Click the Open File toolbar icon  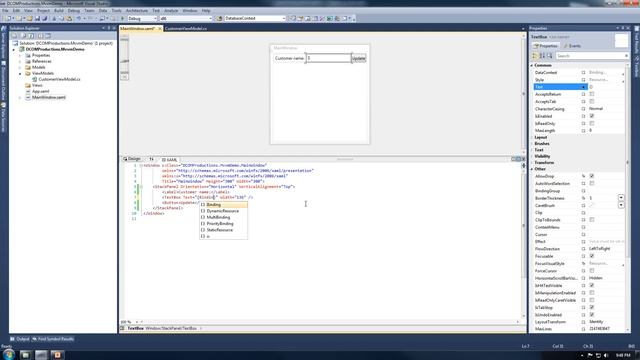click(29, 18)
